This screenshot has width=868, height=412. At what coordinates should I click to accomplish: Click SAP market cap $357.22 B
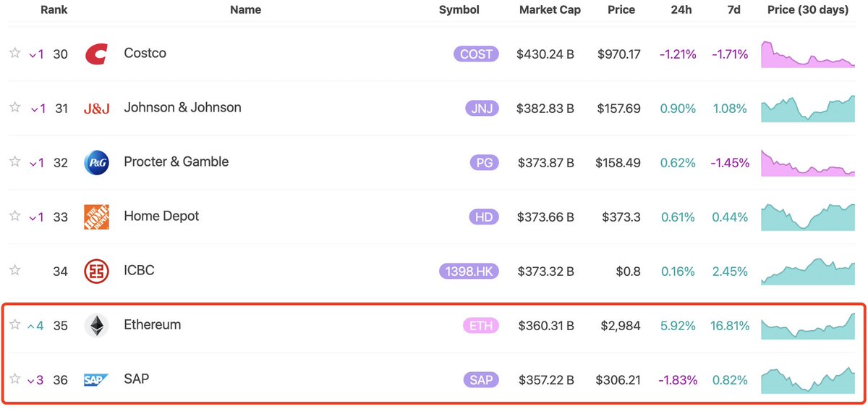[x=546, y=380]
